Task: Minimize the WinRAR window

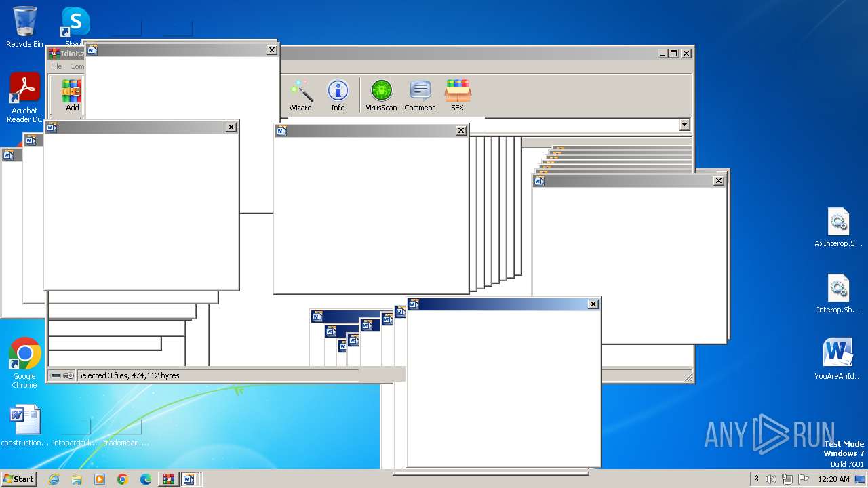Action: (x=663, y=53)
